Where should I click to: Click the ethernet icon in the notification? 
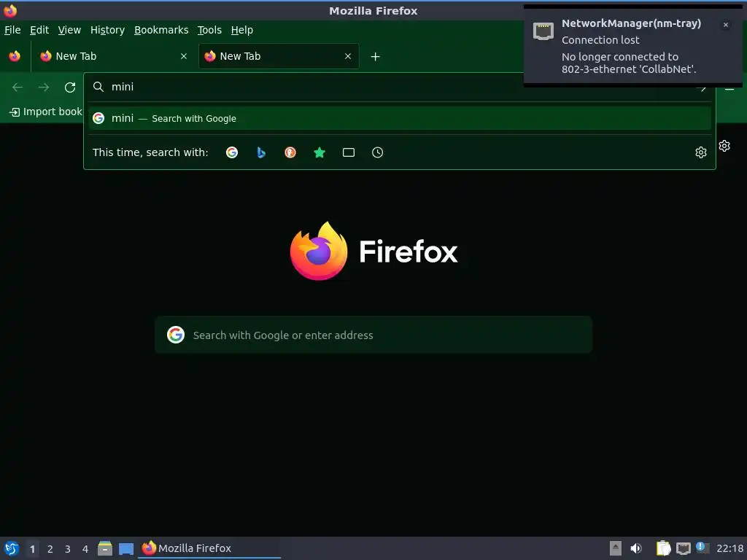pyautogui.click(x=543, y=31)
